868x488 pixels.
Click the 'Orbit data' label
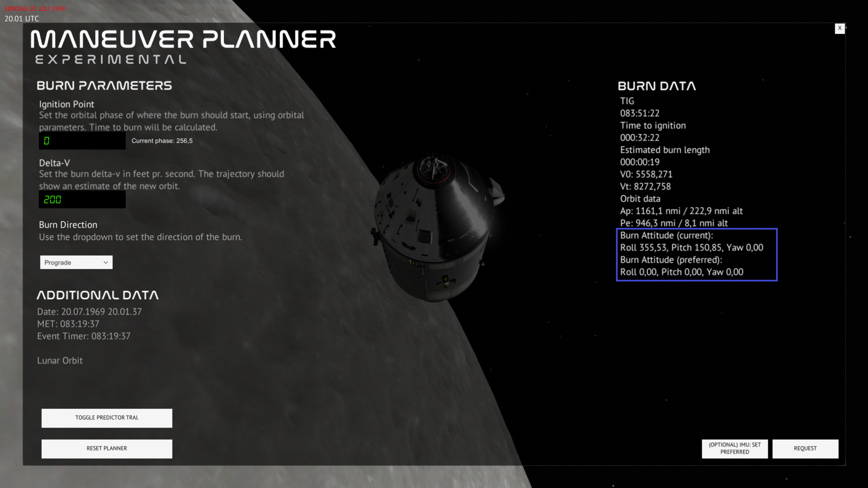click(x=640, y=199)
